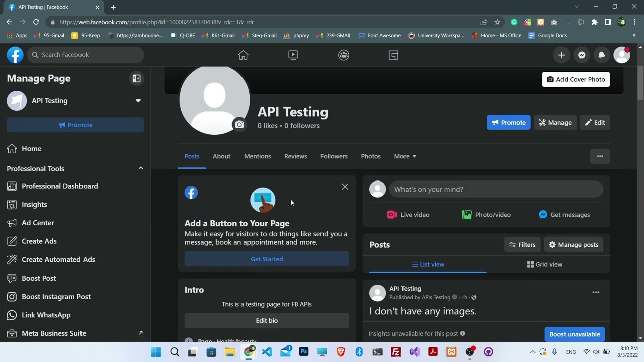Expand the API Testing page switcher dropdown
The height and width of the screenshot is (362, 644).
pyautogui.click(x=138, y=101)
